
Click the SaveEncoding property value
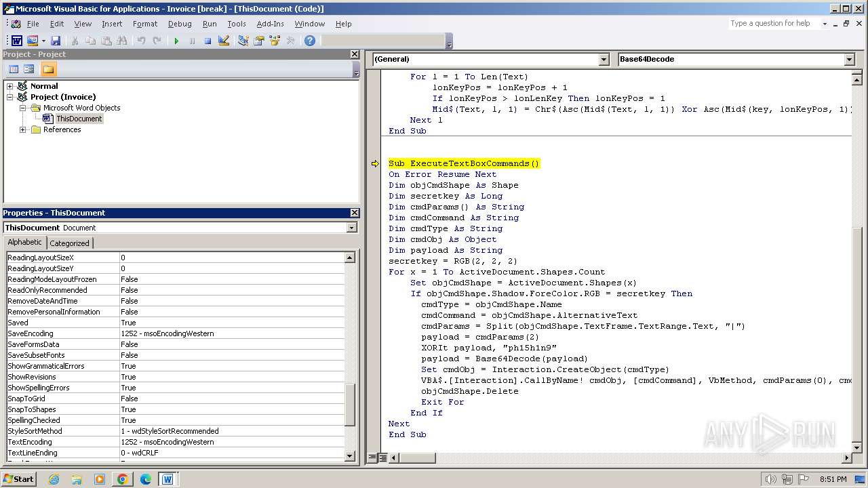(232, 333)
